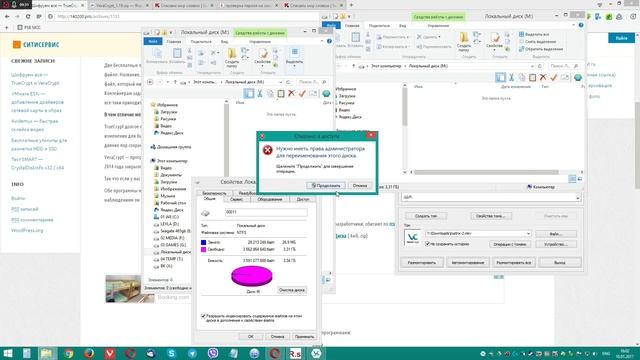Open the VeraCrypt icon on the taskbar
This screenshot has height=360, width=640.
[x=316, y=353]
